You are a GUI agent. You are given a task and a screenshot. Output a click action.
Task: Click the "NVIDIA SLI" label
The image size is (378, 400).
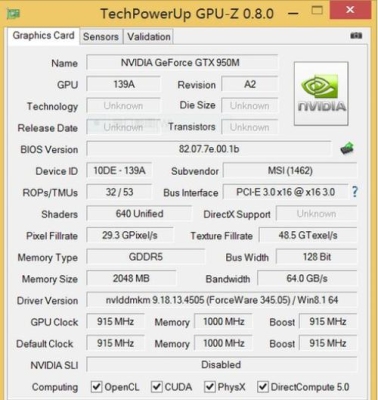pos(54,365)
